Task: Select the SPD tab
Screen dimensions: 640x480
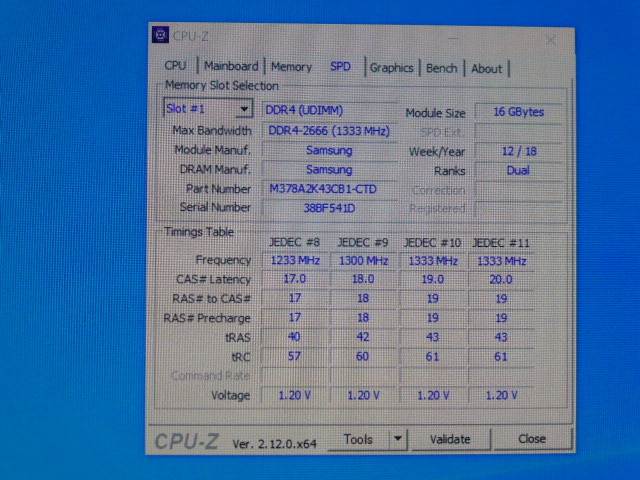Action: (x=340, y=66)
